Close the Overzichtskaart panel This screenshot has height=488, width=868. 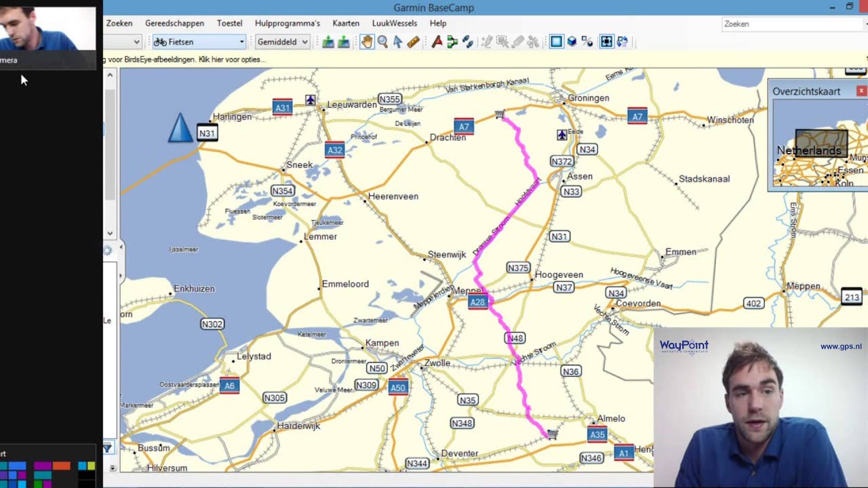click(861, 91)
